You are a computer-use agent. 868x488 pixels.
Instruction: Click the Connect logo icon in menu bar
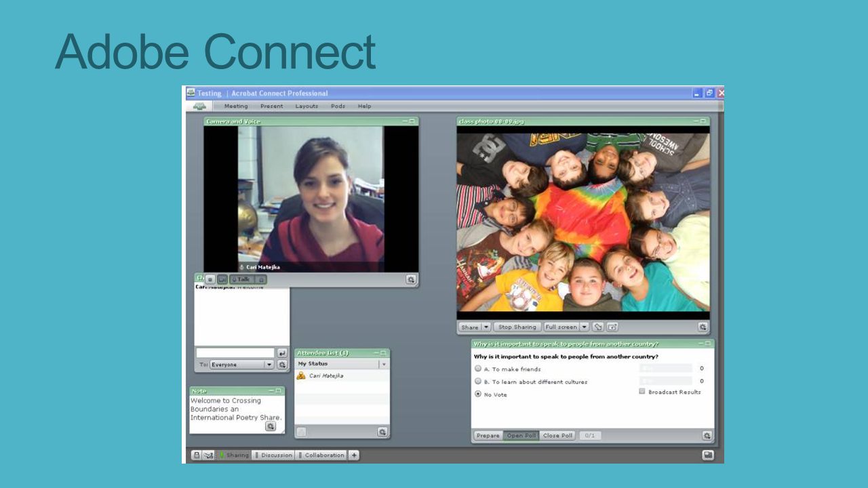click(x=199, y=106)
